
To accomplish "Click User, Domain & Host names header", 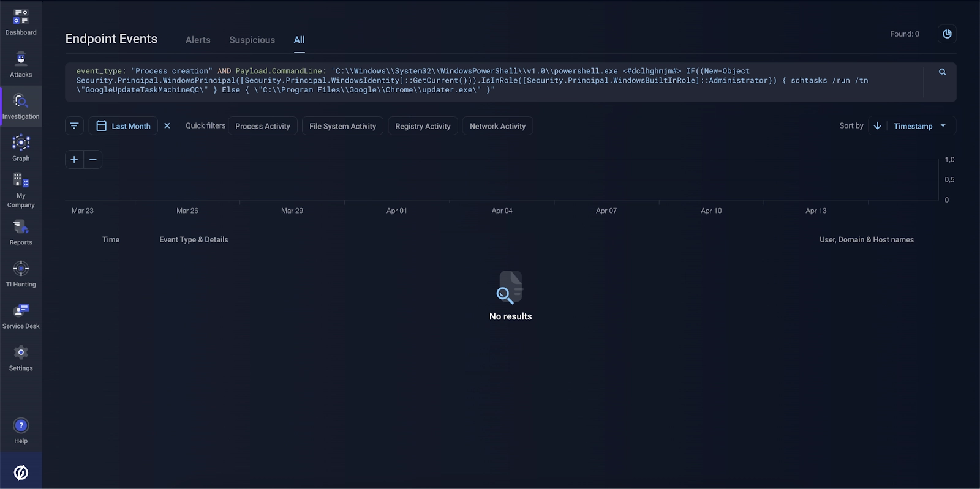I will click(867, 240).
